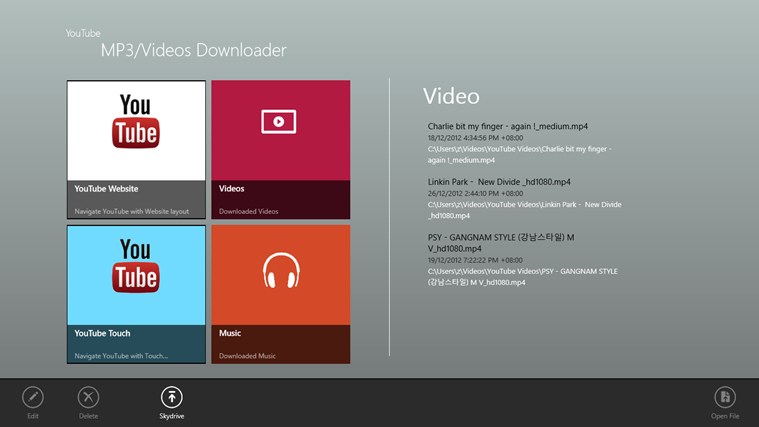The height and width of the screenshot is (427, 759).
Task: Click the YouTube Website tile label
Action: [x=106, y=188]
